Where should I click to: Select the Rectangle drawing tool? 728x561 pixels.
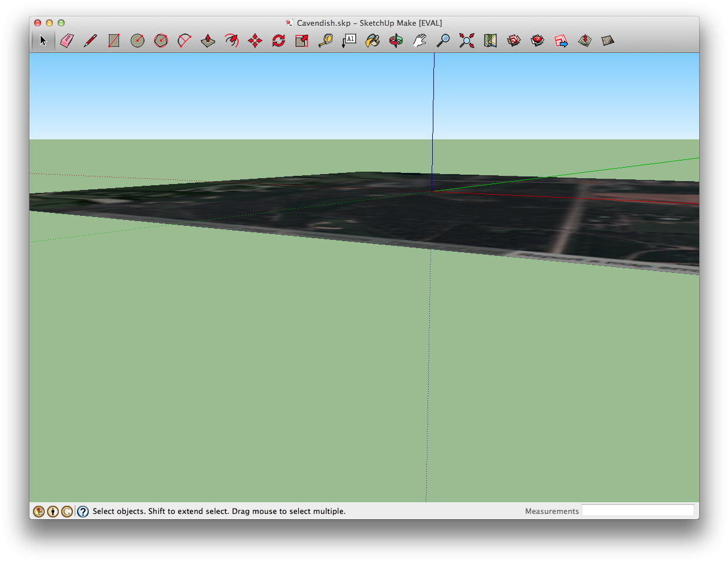tap(114, 41)
